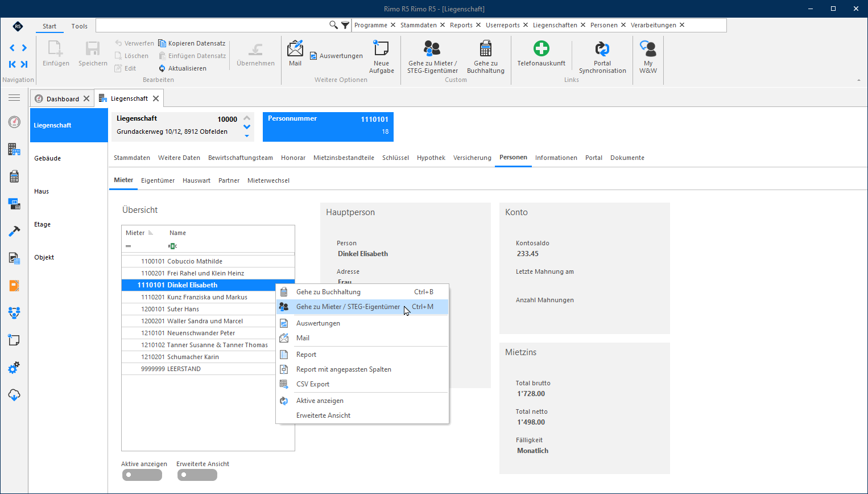Click the cloud download sidebar icon

pos(14,395)
